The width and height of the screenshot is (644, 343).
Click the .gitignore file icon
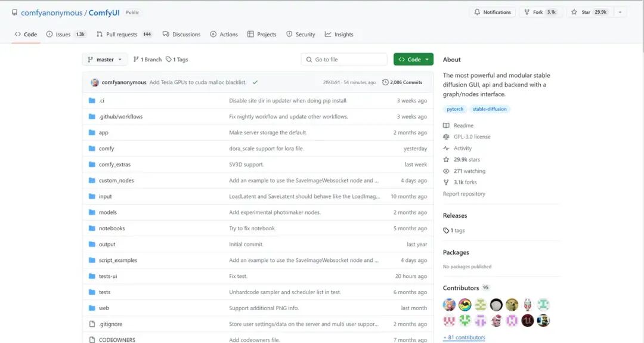click(x=92, y=324)
